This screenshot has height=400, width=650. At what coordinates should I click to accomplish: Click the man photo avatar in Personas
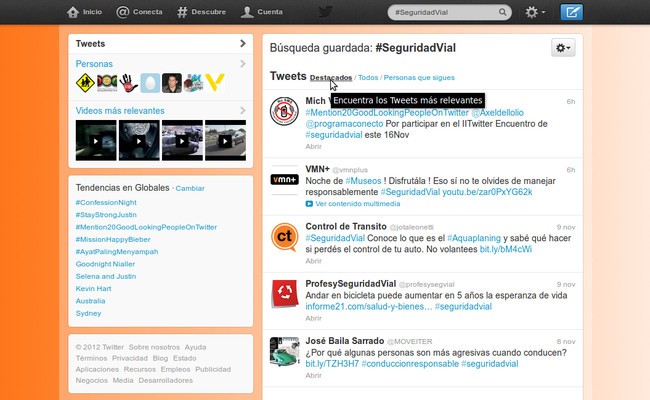tap(172, 83)
